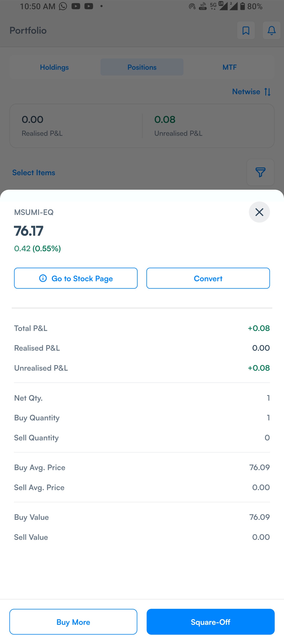The image size is (284, 644).
Task: Toggle the Netwise sort arrows icon
Action: [x=268, y=92]
